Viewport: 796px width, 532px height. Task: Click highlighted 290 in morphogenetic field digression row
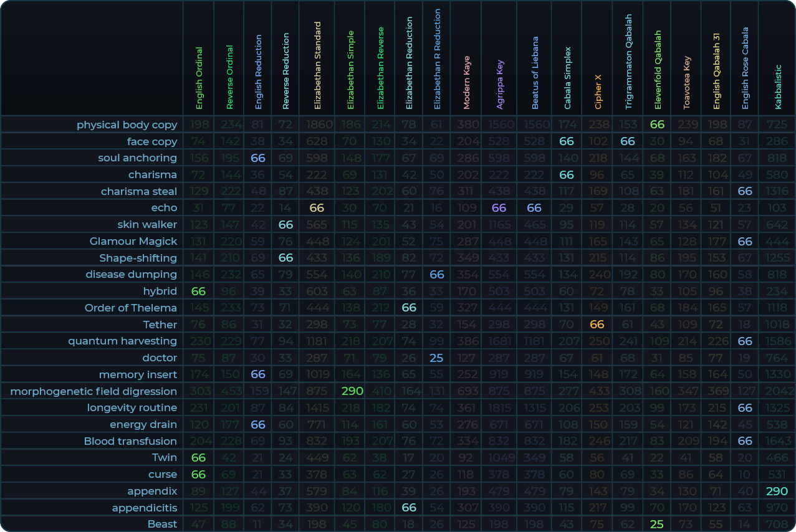pos(352,391)
